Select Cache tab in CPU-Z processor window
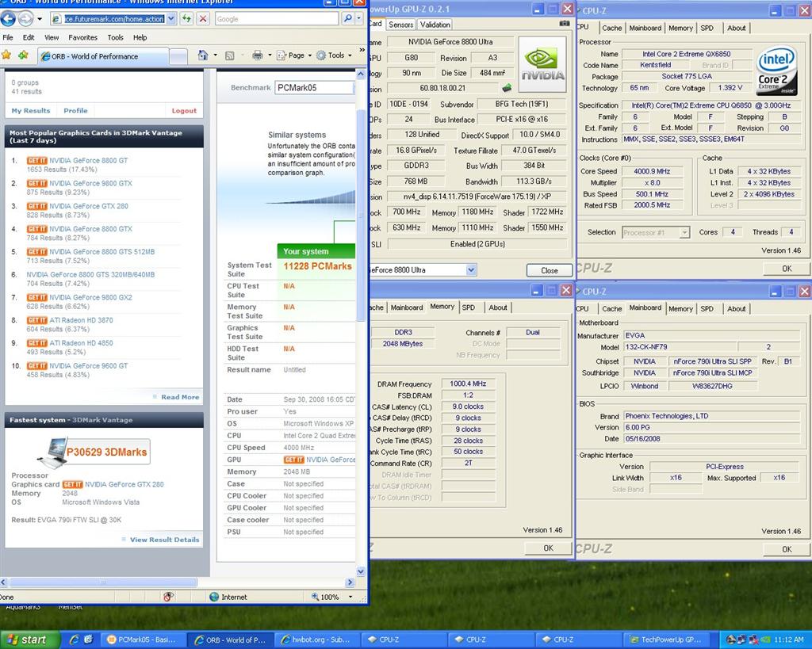This screenshot has height=649, width=812. (x=611, y=28)
